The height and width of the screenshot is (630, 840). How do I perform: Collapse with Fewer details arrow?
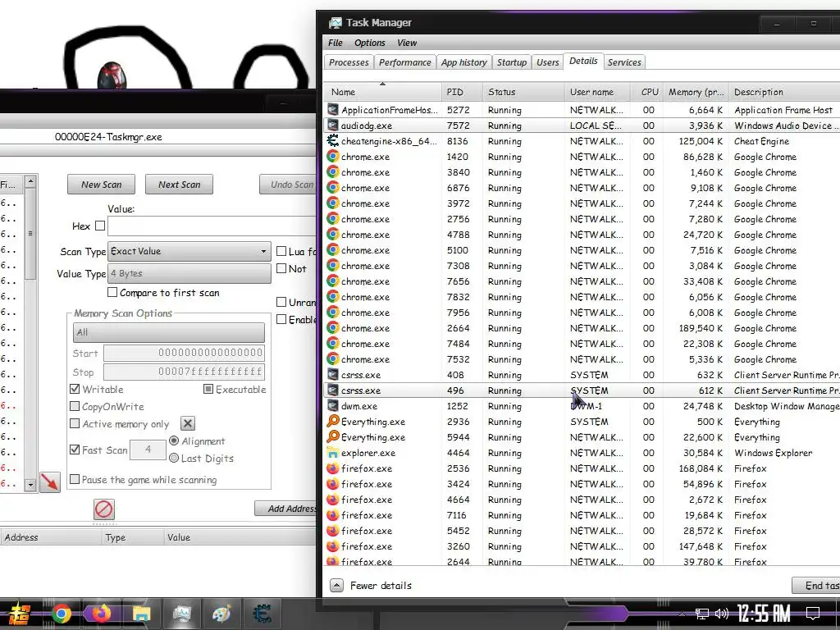pyautogui.click(x=336, y=585)
